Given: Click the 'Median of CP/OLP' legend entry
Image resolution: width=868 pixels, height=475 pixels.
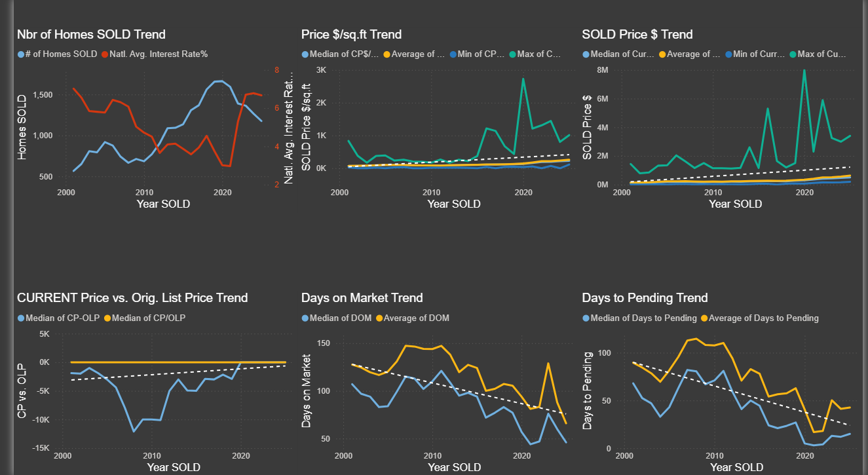Looking at the screenshot, I should click(x=149, y=318).
